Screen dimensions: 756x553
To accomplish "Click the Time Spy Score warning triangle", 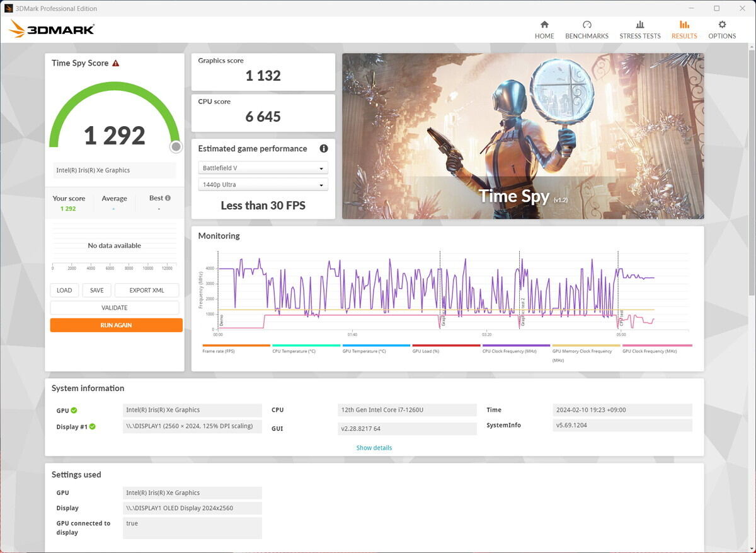I will tap(115, 63).
